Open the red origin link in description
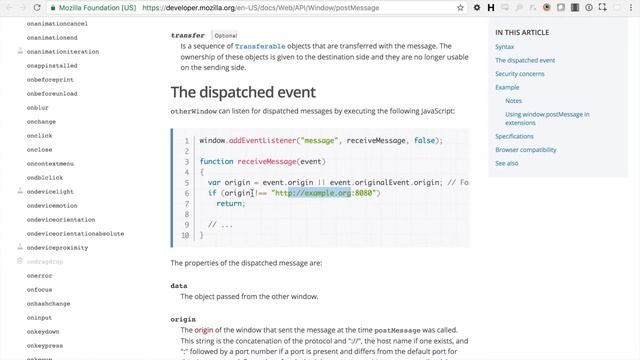 click(204, 330)
